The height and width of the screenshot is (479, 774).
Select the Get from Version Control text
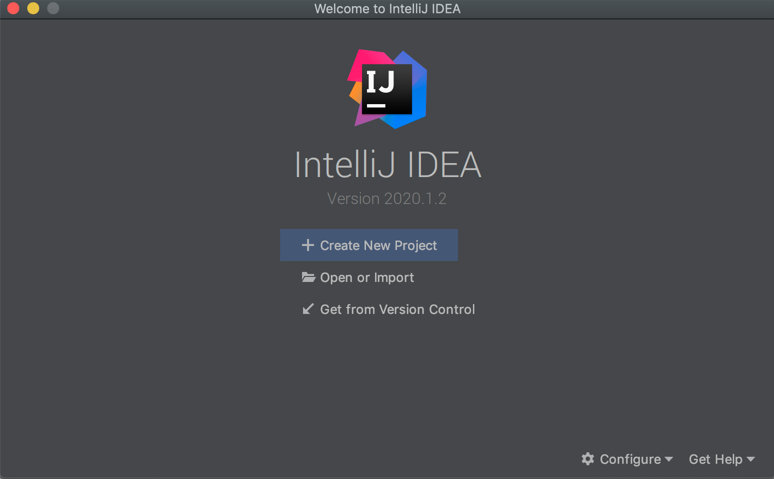coord(397,309)
